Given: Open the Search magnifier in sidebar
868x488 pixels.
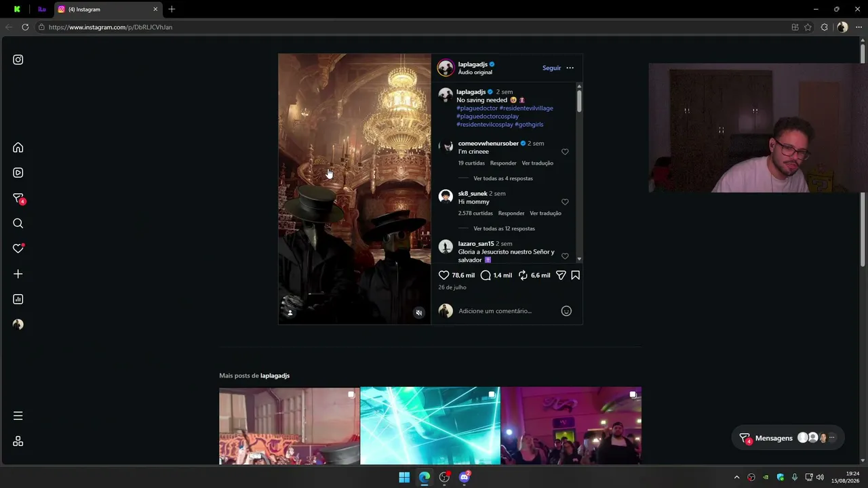Looking at the screenshot, I should (x=18, y=224).
